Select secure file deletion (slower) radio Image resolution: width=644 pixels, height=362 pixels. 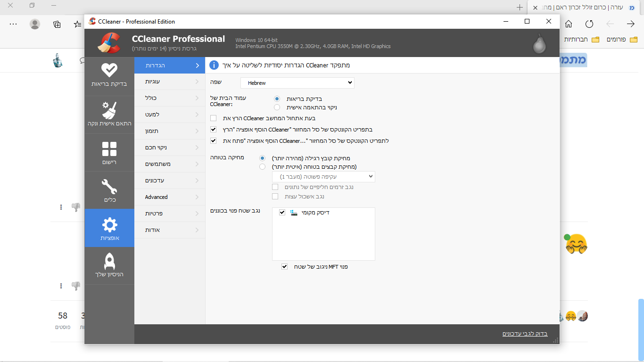[x=262, y=166]
